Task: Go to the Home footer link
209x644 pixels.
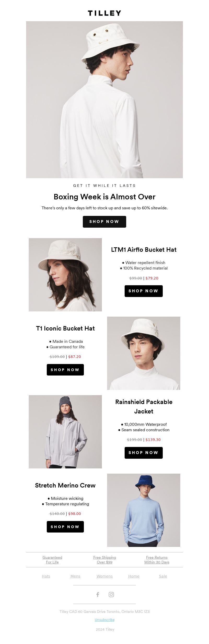Action: (x=134, y=576)
